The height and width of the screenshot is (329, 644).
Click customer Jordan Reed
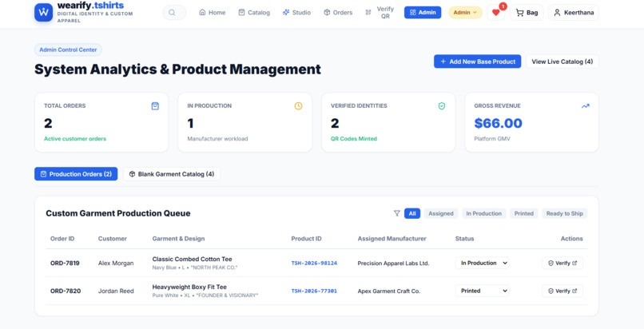coord(116,291)
